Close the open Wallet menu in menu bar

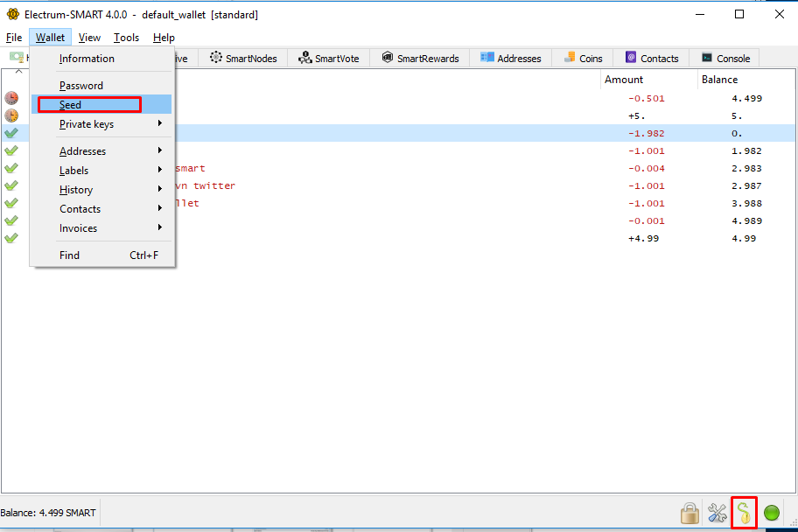50,37
